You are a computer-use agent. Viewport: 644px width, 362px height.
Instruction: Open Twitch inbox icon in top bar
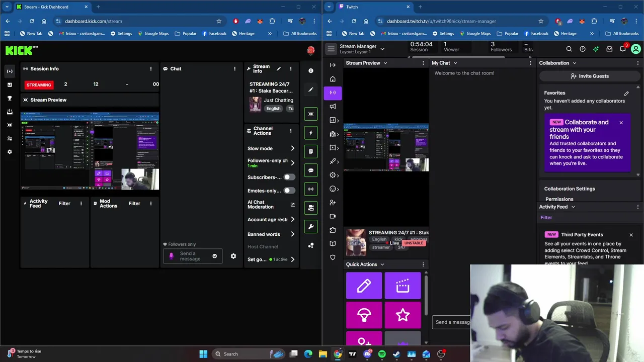pos(609,49)
